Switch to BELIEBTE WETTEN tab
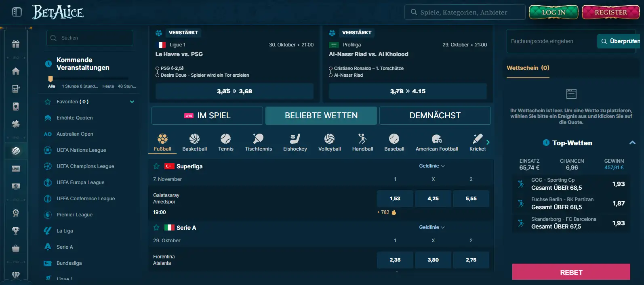Image resolution: width=644 pixels, height=285 pixels. 321,115
